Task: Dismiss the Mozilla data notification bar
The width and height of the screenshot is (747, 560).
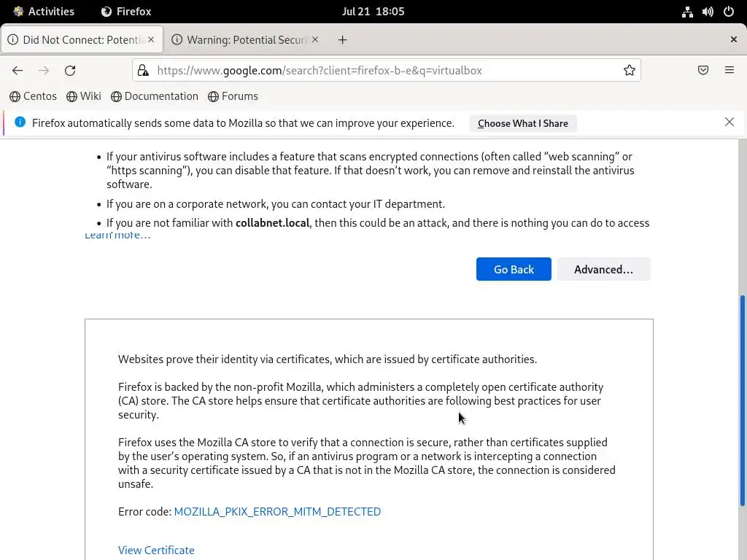Action: [729, 122]
